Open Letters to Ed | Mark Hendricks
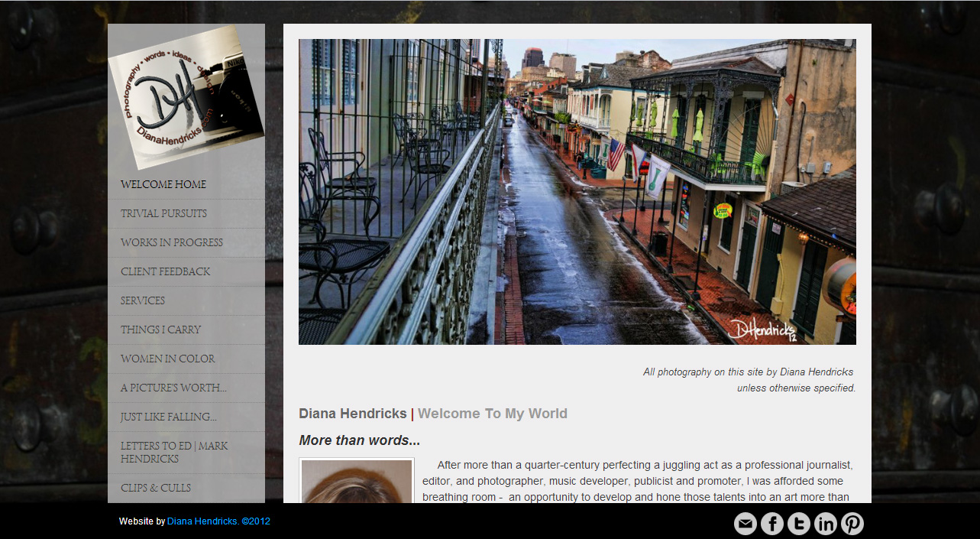Image resolution: width=980 pixels, height=539 pixels. click(174, 452)
